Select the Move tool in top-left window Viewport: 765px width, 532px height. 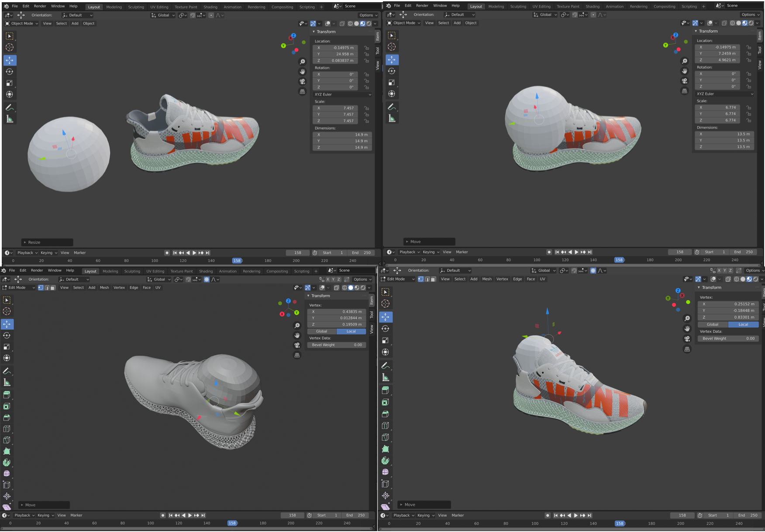click(x=10, y=60)
